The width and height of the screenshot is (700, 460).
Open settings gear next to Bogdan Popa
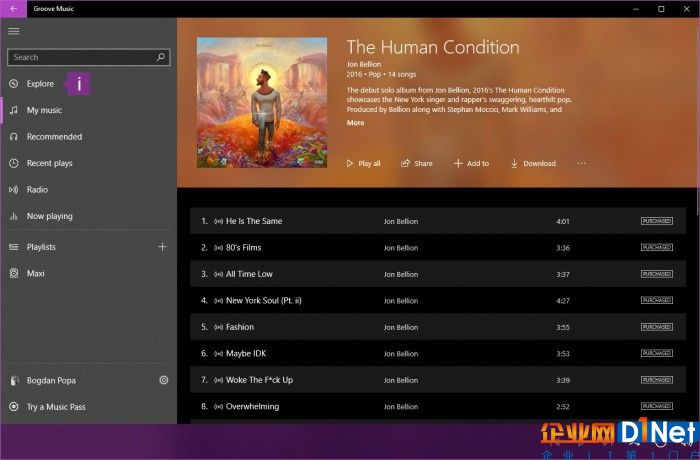(x=164, y=380)
